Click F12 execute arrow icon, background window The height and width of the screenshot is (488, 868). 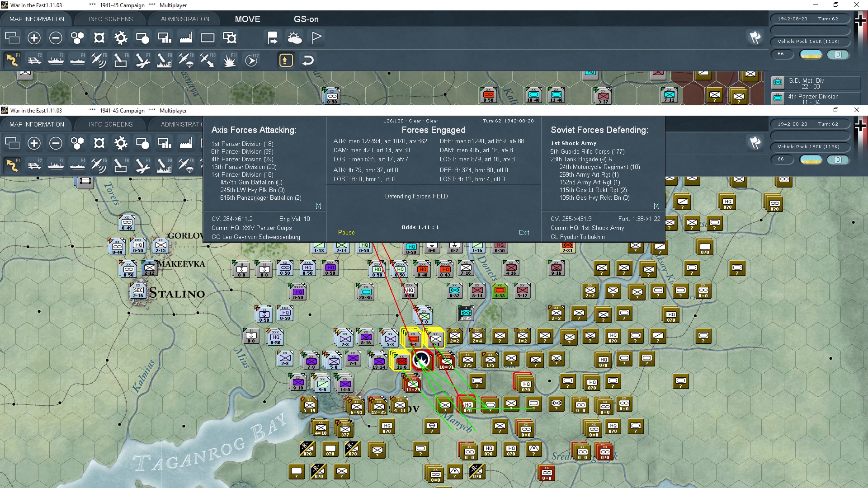click(251, 60)
